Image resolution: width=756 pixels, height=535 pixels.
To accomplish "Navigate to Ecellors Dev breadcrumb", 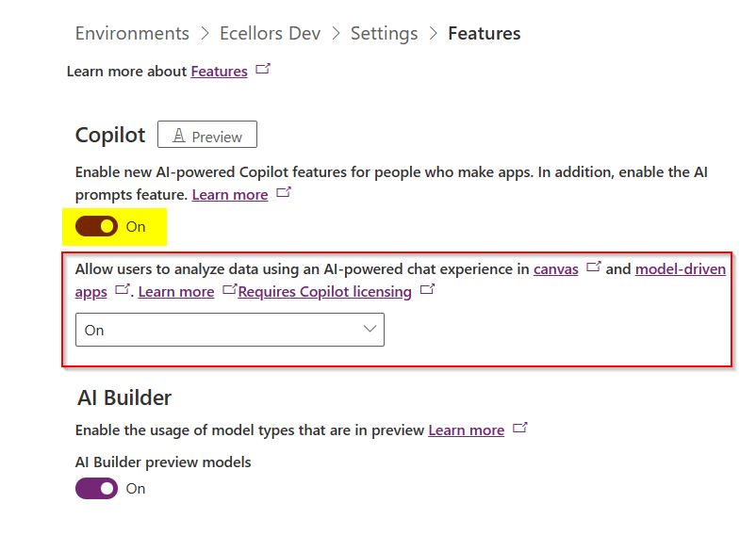I will click(270, 34).
